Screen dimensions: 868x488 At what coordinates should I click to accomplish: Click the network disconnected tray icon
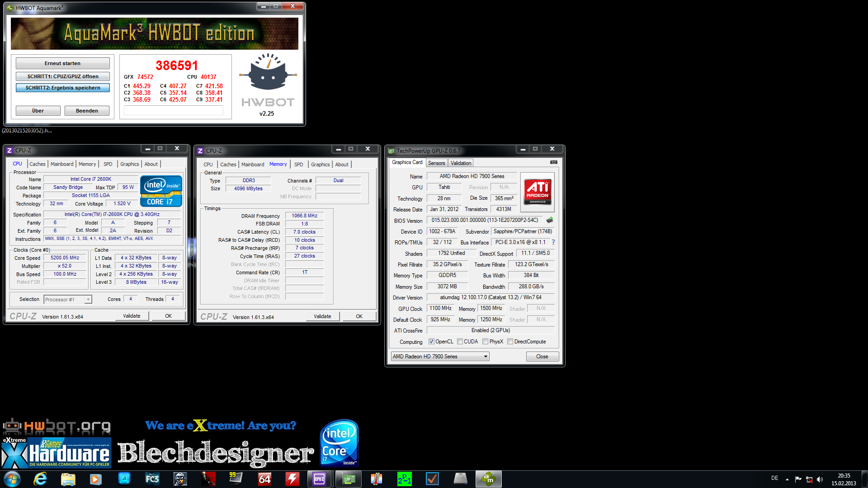pyautogui.click(x=809, y=479)
